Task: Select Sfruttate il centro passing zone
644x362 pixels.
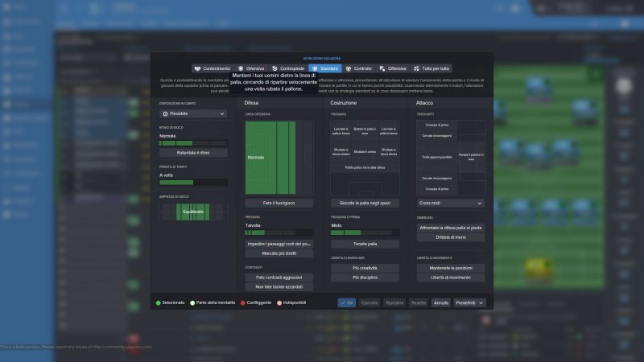Action: pos(365,151)
